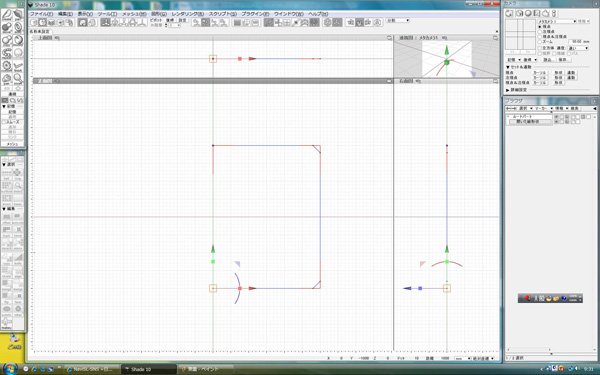Pick the belt selection tool
This screenshot has width=600, height=375.
point(7,174)
